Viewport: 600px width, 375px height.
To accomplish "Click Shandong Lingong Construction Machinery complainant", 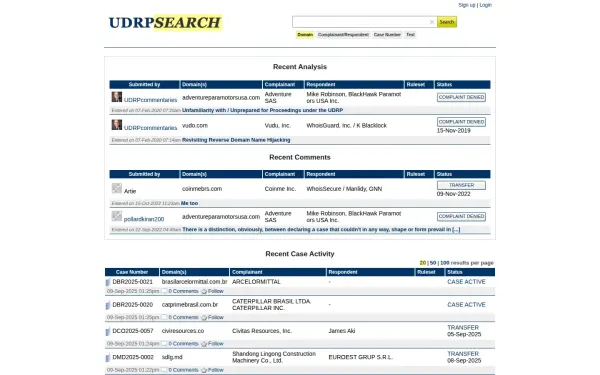I will 274,357.
